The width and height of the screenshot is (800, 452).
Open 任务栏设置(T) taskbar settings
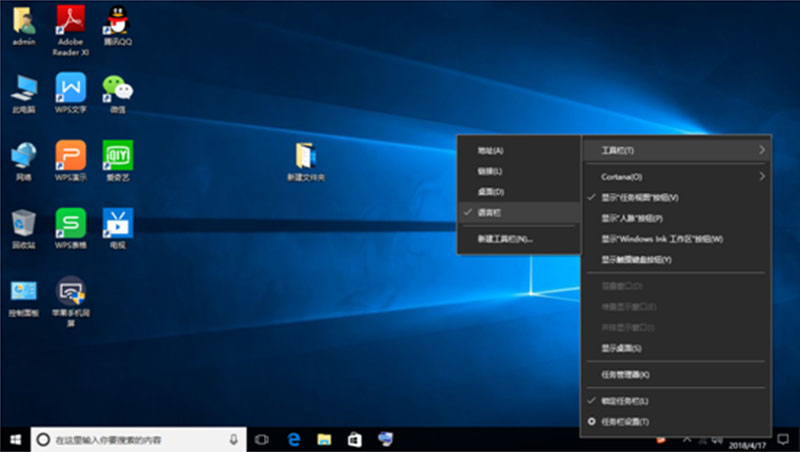625,422
